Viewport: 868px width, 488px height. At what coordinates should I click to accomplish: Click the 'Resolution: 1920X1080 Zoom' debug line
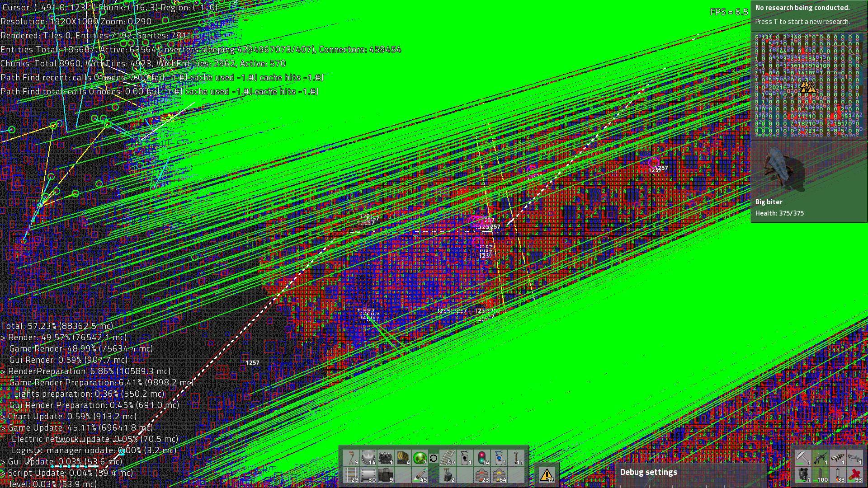coord(76,21)
